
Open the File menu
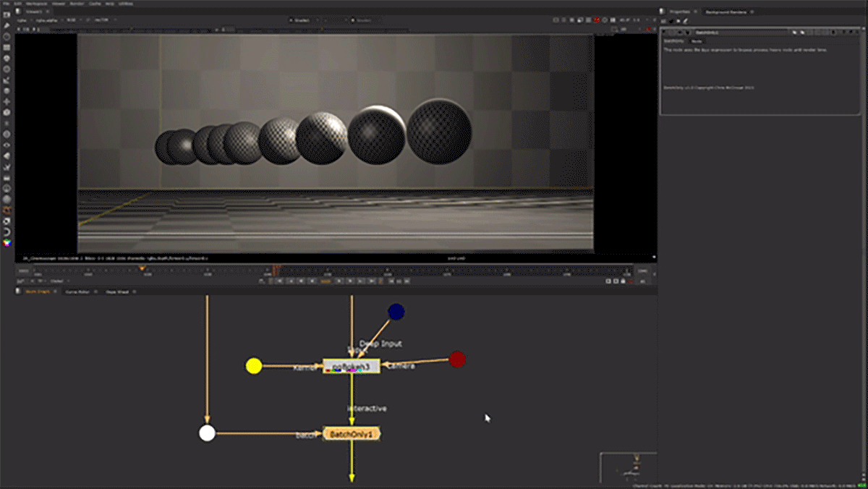click(5, 4)
